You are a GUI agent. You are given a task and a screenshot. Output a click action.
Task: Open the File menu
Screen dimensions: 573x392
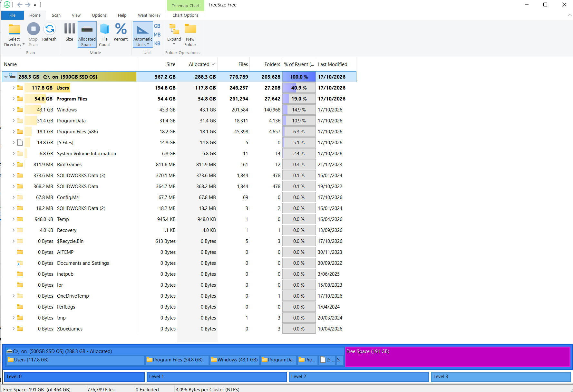coord(13,15)
